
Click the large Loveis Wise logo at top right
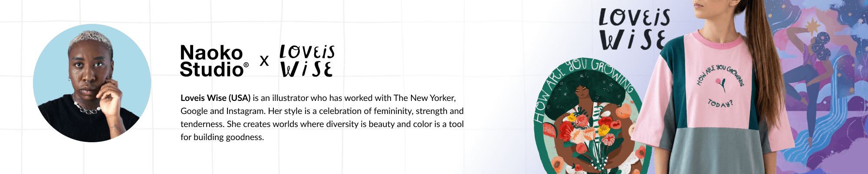click(634, 29)
